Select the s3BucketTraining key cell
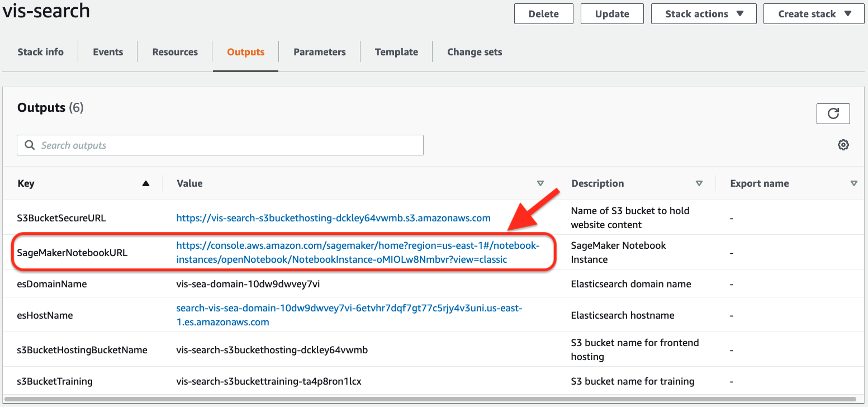The height and width of the screenshot is (407, 868). click(x=55, y=381)
